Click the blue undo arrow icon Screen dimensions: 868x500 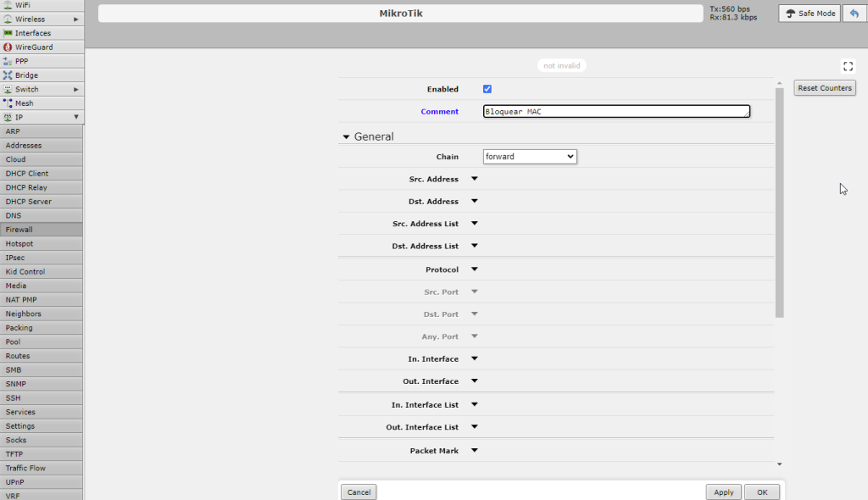coord(856,13)
